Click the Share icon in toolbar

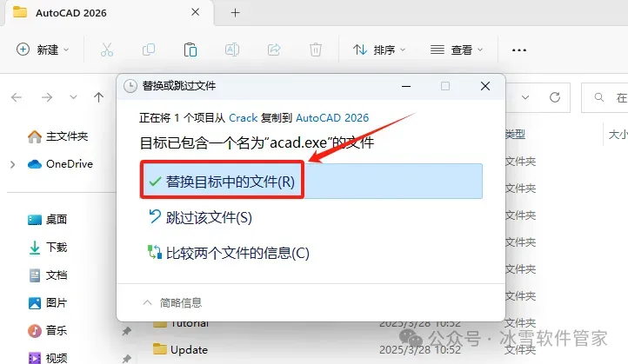click(x=274, y=50)
